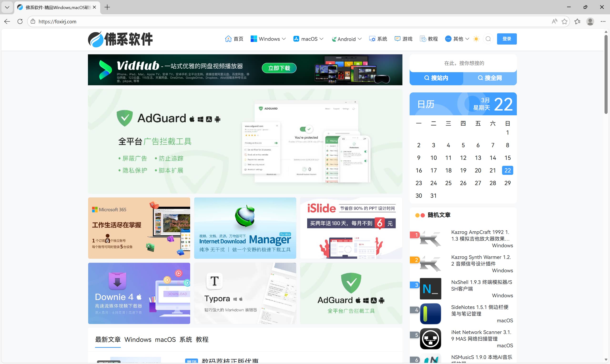Switch to the 系统 articles tab
This screenshot has width=610, height=364.
click(186, 340)
